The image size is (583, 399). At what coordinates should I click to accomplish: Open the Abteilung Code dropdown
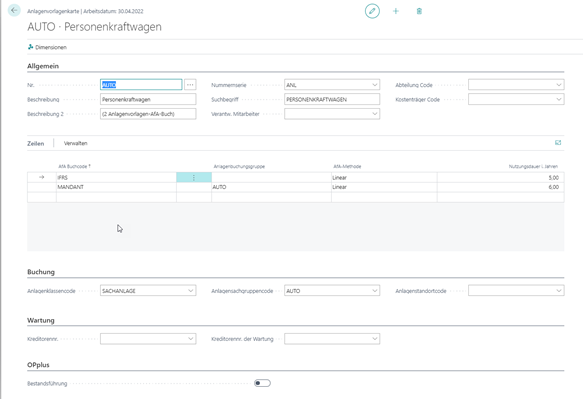point(558,85)
